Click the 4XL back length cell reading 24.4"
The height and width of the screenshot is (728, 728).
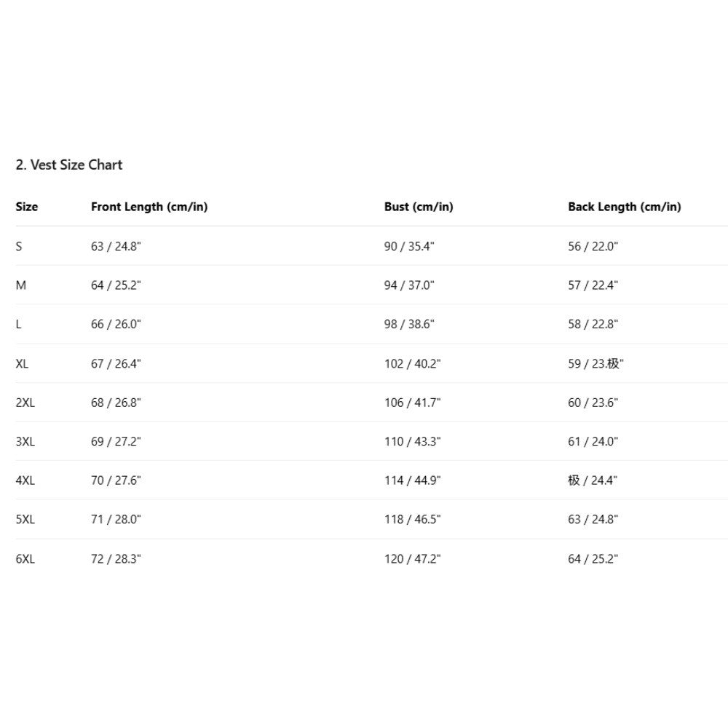[x=593, y=480]
